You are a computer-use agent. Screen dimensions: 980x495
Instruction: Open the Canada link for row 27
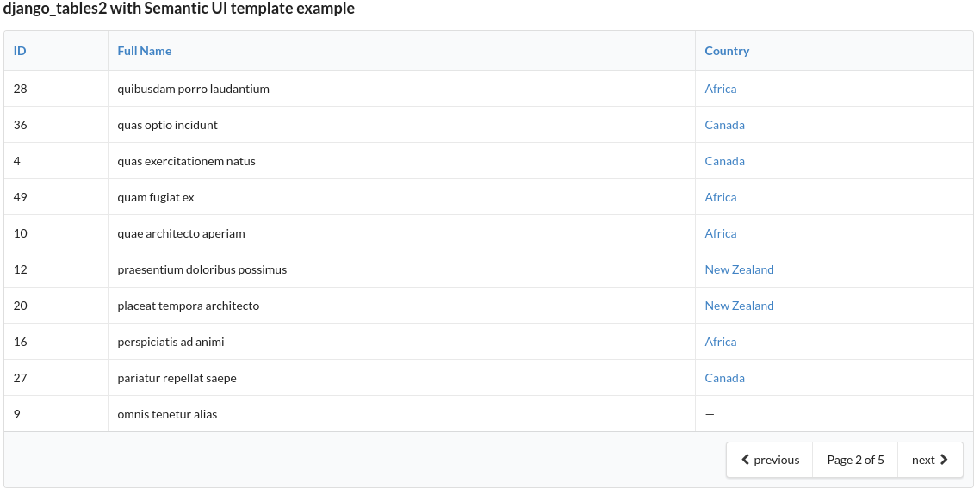[x=724, y=378]
